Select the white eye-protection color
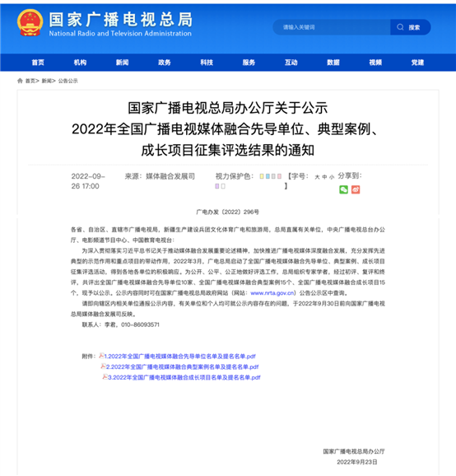The image size is (456, 476). (223, 186)
